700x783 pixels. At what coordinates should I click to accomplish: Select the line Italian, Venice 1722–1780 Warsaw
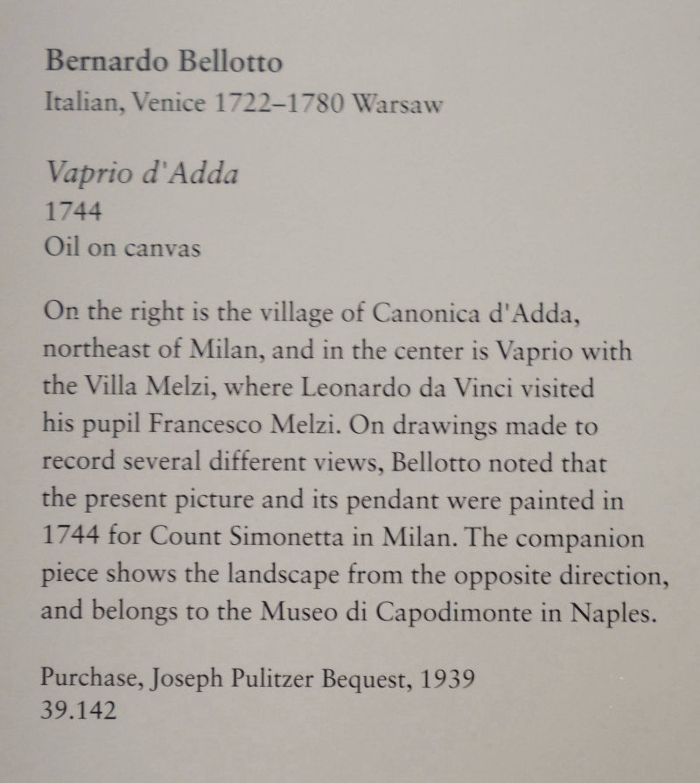pyautogui.click(x=243, y=103)
